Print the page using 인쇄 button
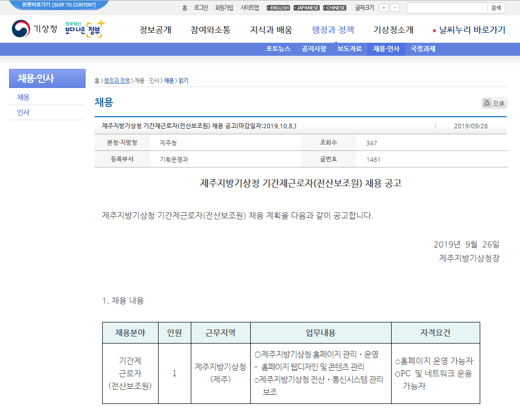 click(x=494, y=103)
